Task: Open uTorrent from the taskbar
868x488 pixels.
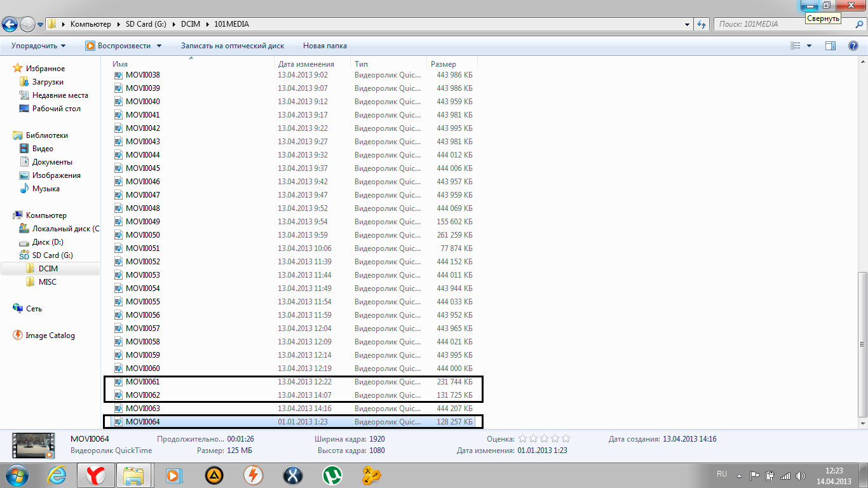Action: [330, 475]
